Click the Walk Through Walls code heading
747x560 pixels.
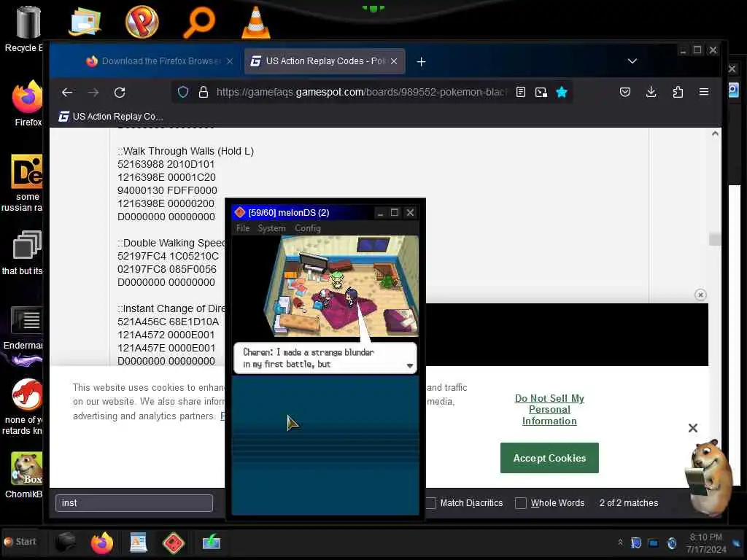click(x=186, y=151)
